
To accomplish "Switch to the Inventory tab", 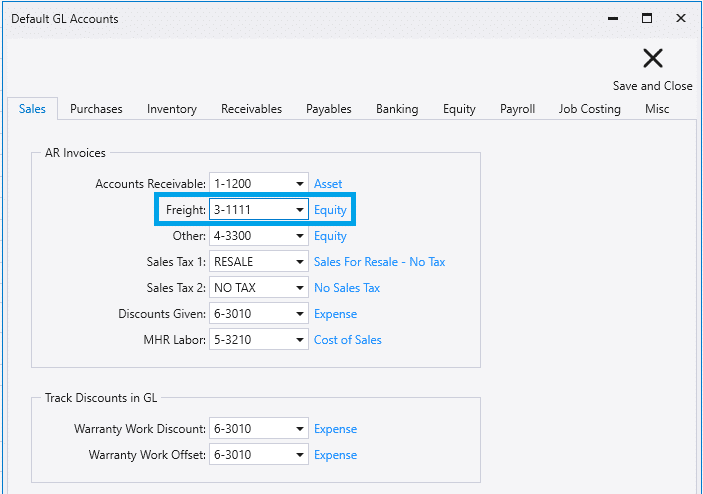I will [x=171, y=109].
